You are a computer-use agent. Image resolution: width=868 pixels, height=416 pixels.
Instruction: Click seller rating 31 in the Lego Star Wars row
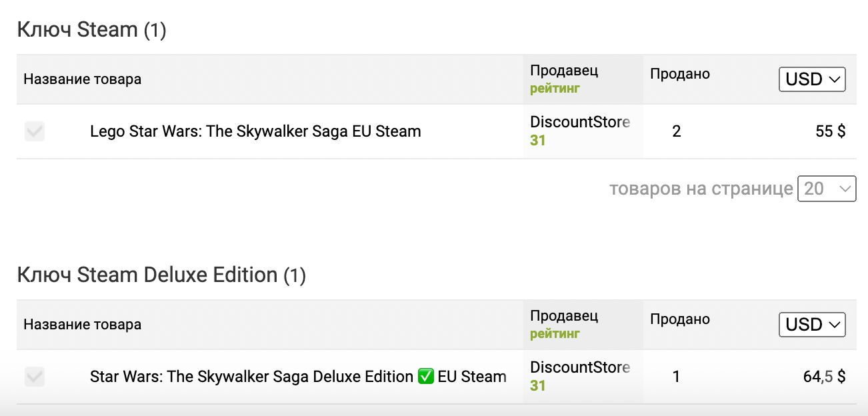point(538,141)
